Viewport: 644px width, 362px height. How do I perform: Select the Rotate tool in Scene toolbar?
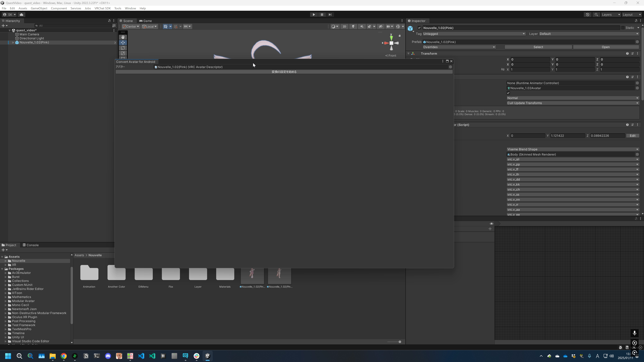pos(123,48)
